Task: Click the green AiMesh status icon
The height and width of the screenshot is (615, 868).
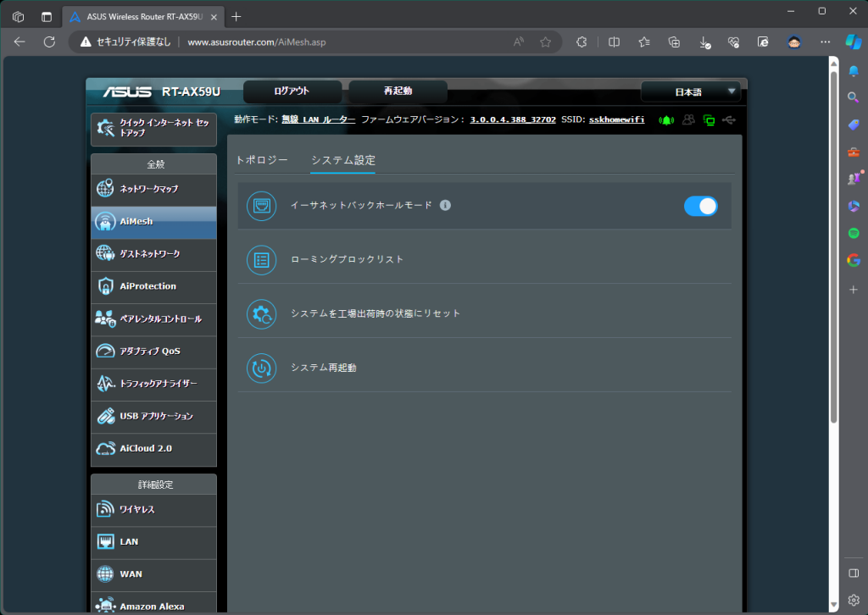Action: pos(666,120)
